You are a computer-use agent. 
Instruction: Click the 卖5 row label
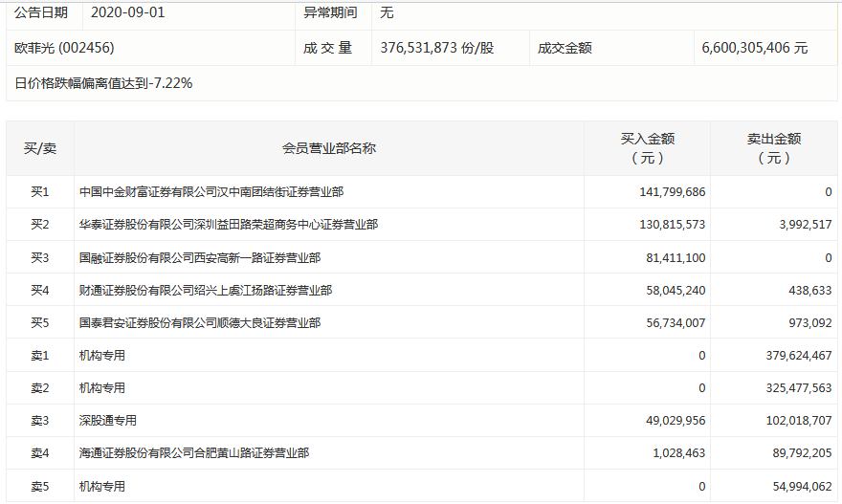click(x=40, y=487)
